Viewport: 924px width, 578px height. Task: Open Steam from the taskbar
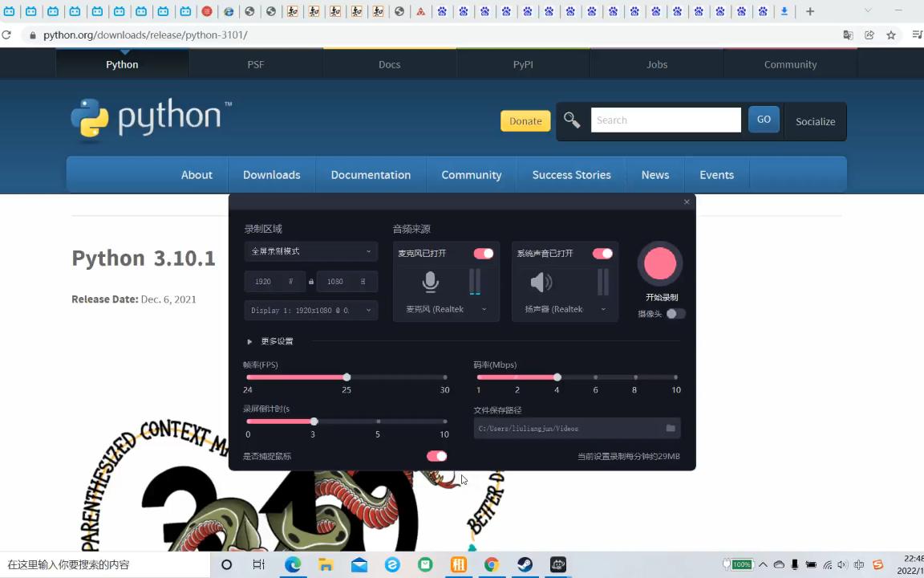pos(524,564)
